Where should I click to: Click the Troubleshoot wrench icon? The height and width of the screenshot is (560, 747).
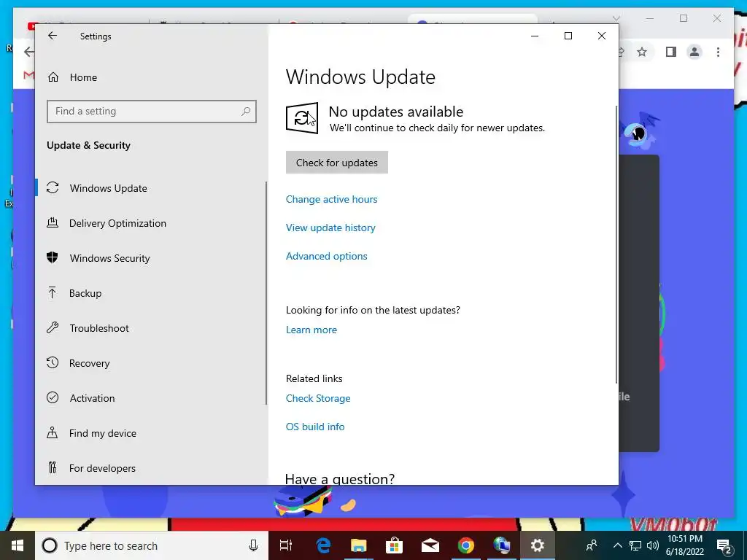click(53, 327)
